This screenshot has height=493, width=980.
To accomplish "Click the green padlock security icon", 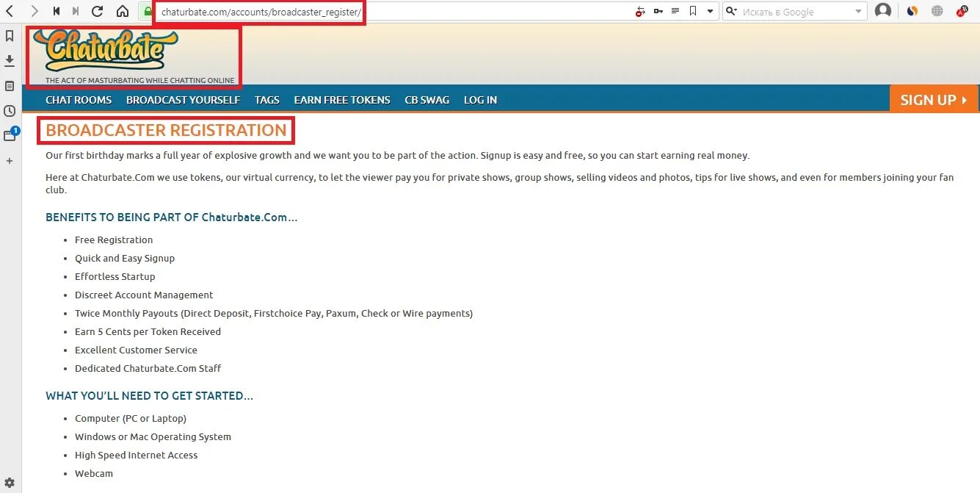I will pos(148,11).
